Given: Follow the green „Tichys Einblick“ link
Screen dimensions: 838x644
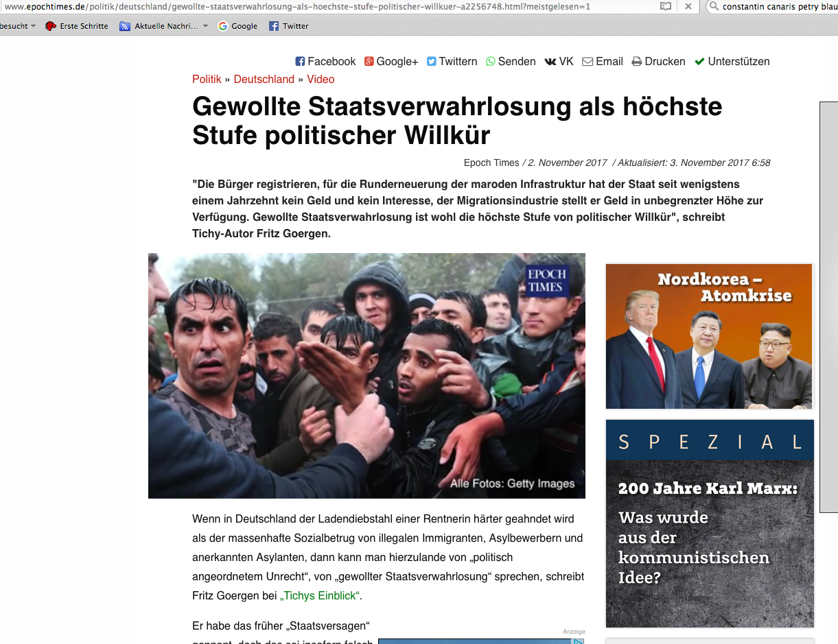Looking at the screenshot, I should [319, 596].
